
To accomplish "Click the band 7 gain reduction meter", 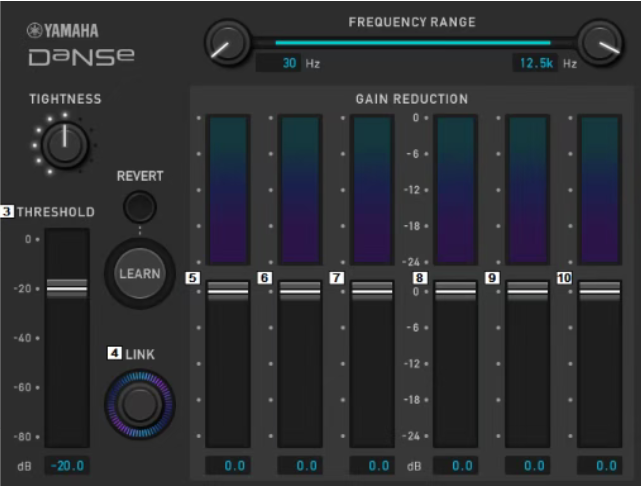I will [372, 190].
